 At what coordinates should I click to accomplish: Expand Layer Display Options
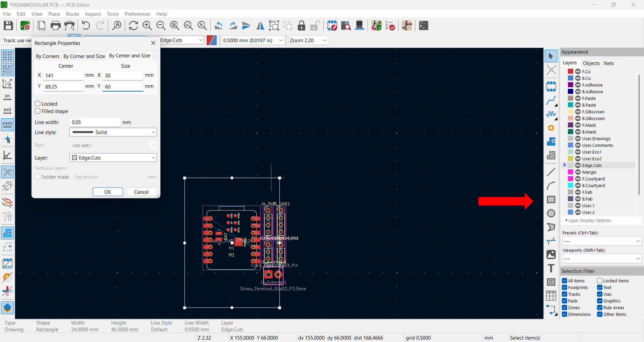[x=589, y=220]
